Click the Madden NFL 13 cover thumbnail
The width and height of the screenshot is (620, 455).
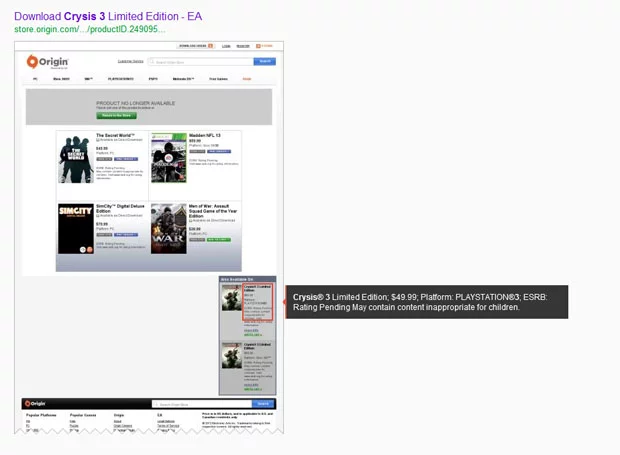[169, 158]
